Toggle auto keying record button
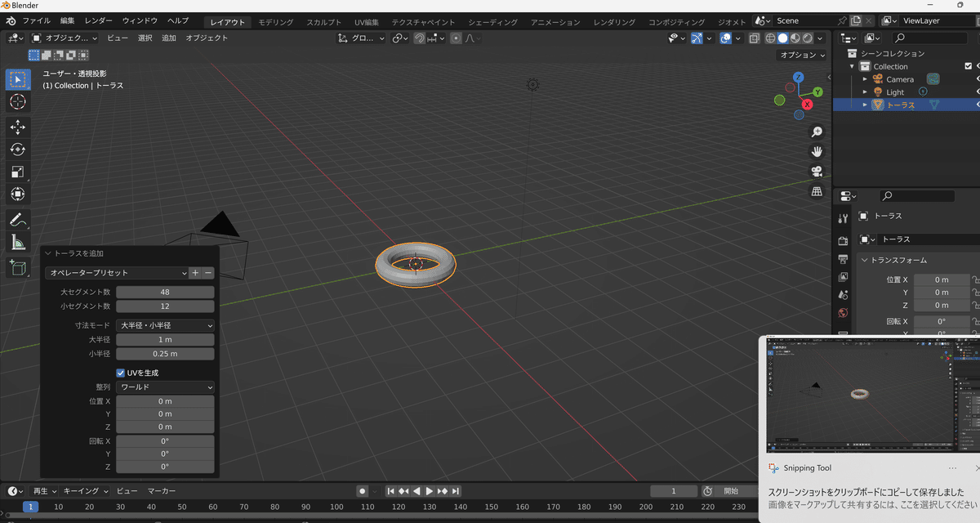The width and height of the screenshot is (980, 523). coord(362,491)
